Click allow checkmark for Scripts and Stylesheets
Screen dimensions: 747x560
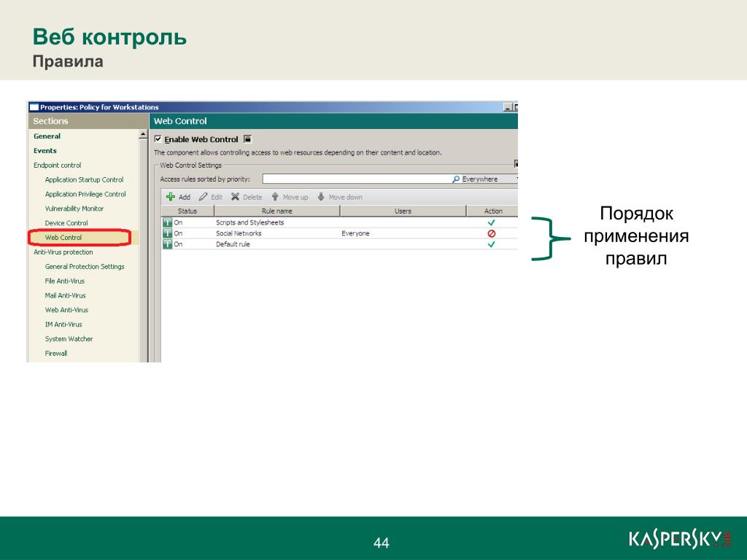[491, 222]
